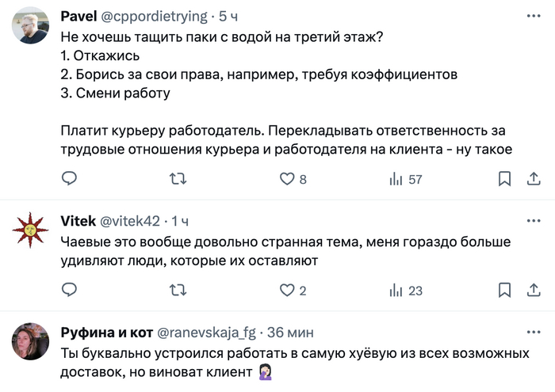Share Pavel's tweet
The width and height of the screenshot is (555, 392).
[x=530, y=180]
